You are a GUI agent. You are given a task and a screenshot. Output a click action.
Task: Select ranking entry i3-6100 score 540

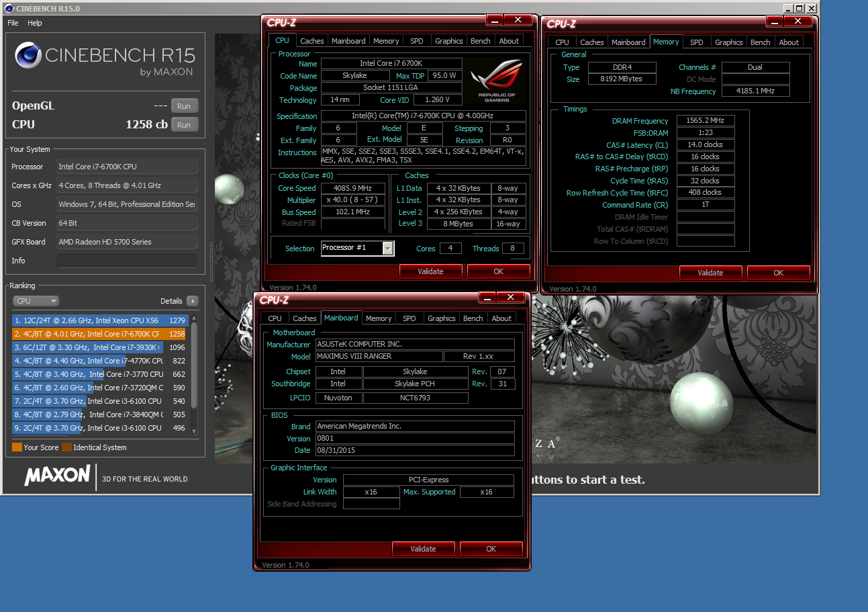point(99,401)
